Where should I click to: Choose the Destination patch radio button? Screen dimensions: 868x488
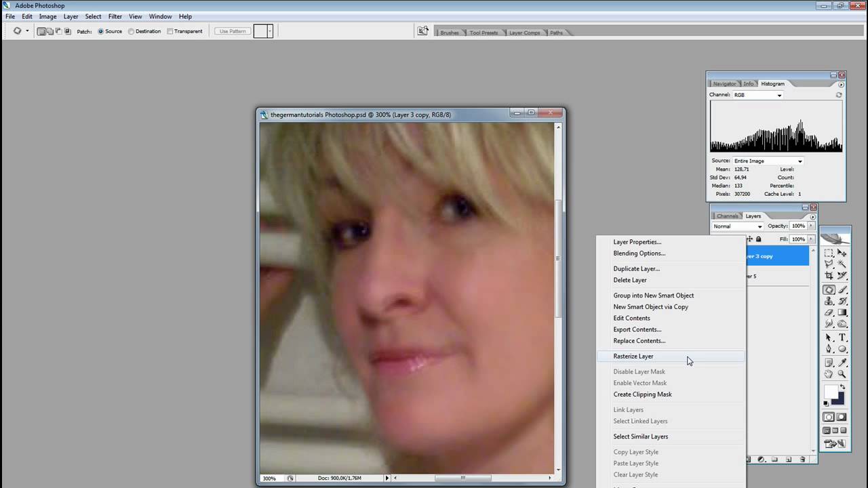point(131,31)
